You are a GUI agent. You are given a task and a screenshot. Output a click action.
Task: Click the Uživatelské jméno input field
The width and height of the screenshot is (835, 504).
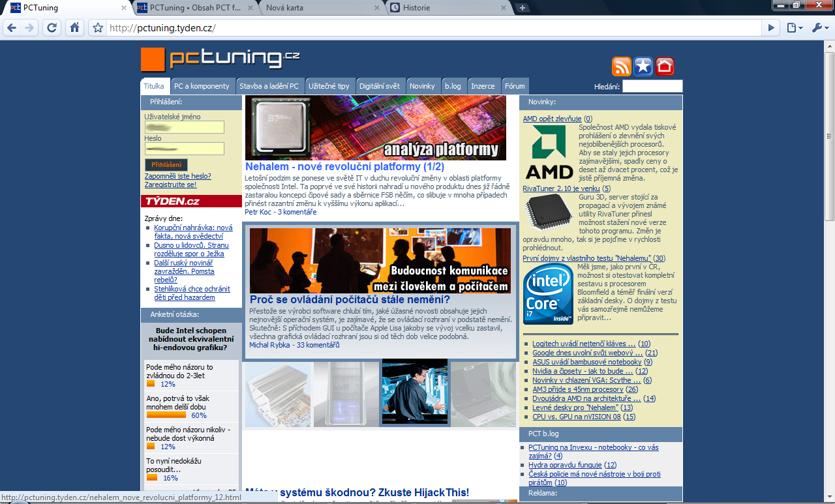(184, 127)
